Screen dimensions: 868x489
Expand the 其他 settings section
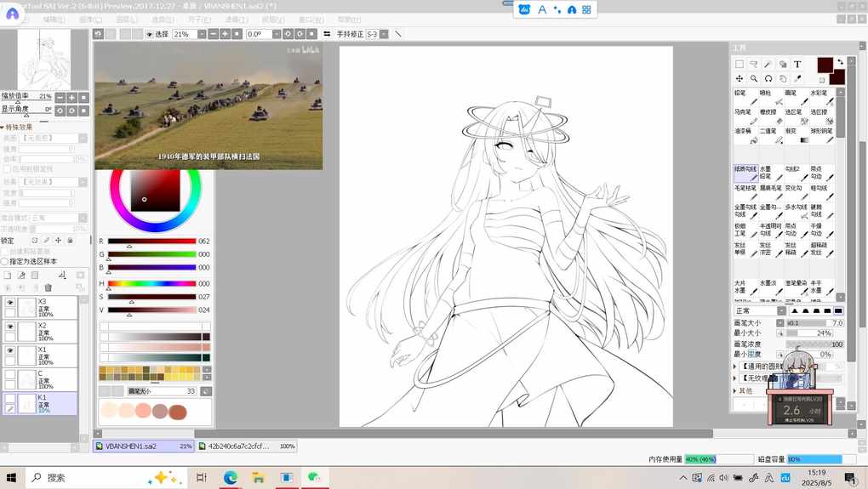click(735, 390)
